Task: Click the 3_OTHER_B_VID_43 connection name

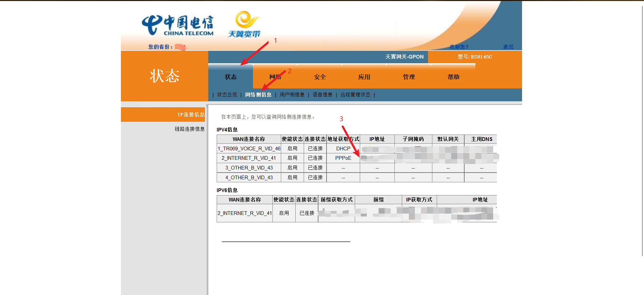Action: [249, 168]
